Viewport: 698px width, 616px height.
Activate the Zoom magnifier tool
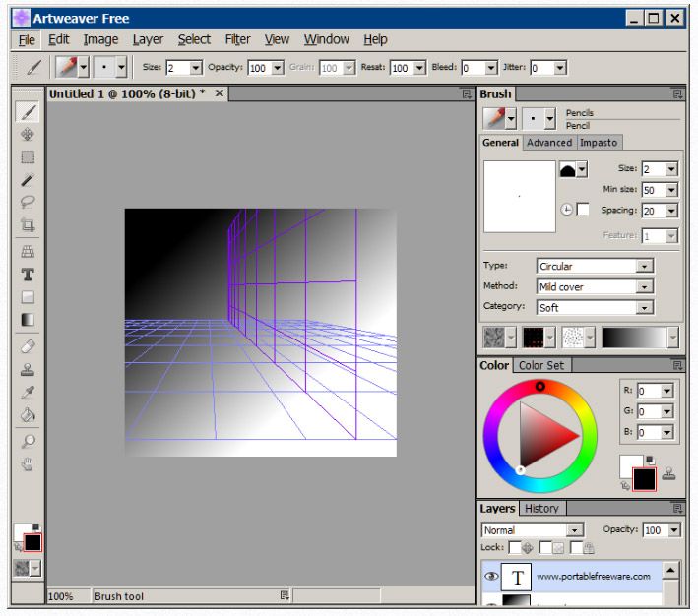pyautogui.click(x=29, y=441)
